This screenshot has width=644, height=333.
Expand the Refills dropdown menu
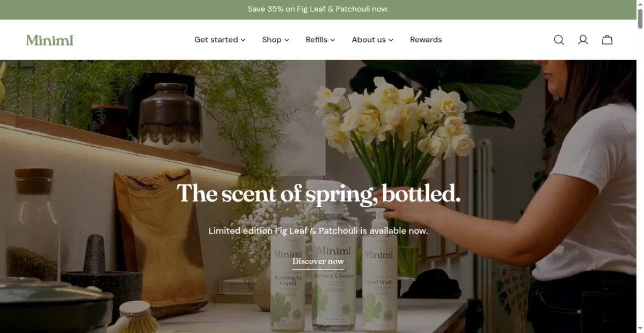pyautogui.click(x=320, y=40)
